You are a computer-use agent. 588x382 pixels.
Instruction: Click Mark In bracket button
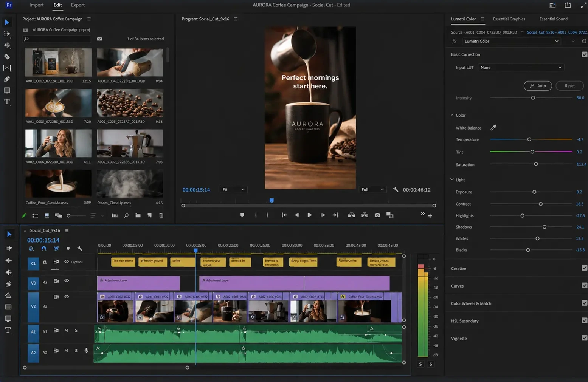pos(256,215)
